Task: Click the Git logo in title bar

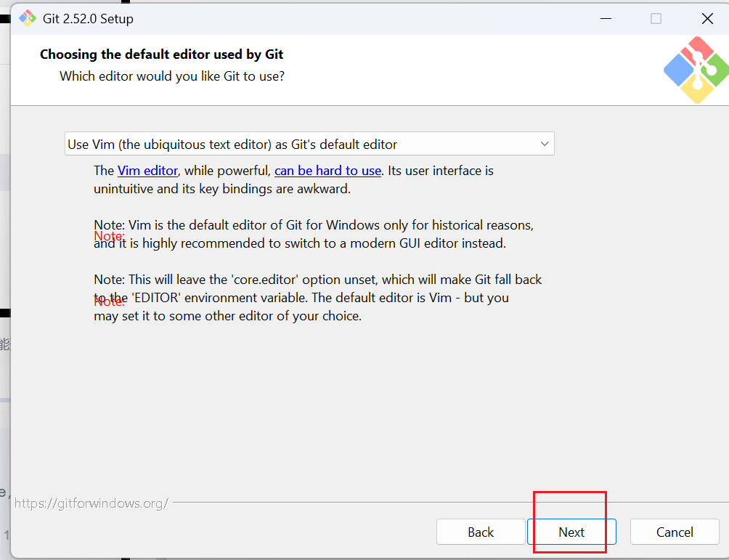Action: (x=27, y=18)
